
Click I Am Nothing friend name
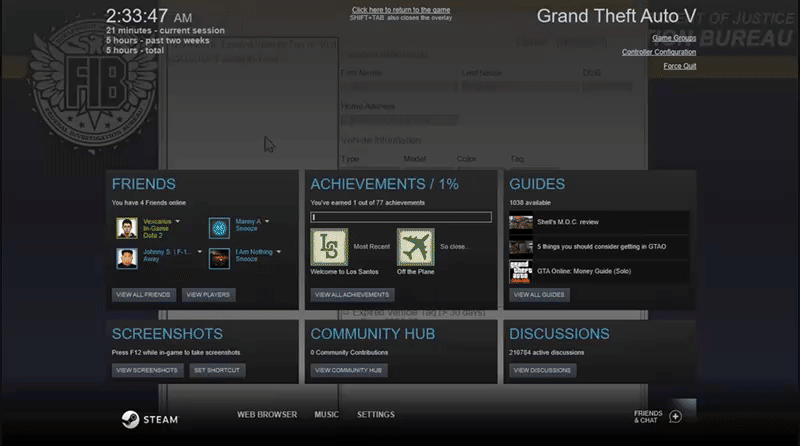254,252
